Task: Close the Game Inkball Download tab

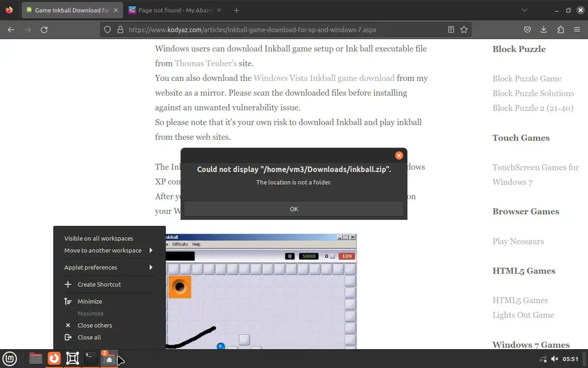Action: 115,10
